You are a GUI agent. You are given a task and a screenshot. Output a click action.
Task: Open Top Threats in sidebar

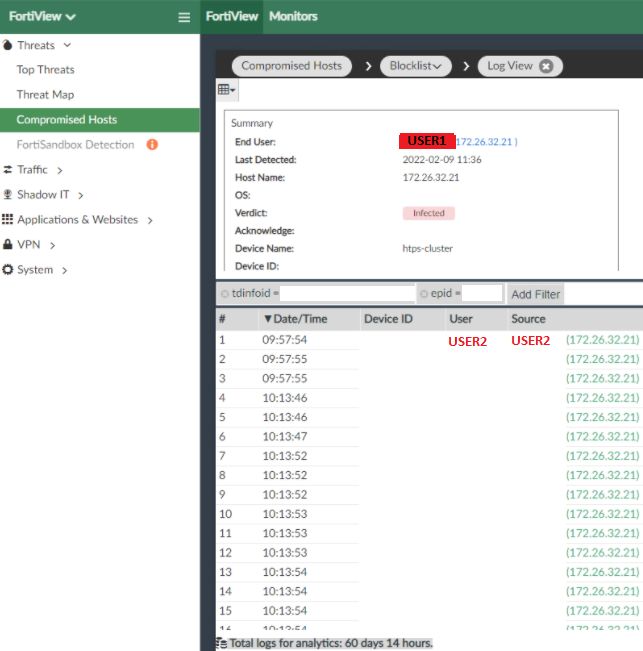(x=45, y=70)
